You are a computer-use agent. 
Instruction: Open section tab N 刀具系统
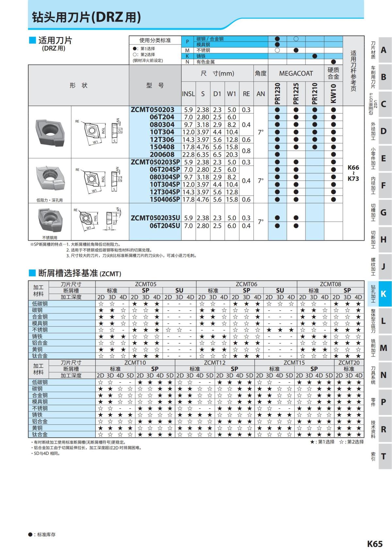(380, 375)
